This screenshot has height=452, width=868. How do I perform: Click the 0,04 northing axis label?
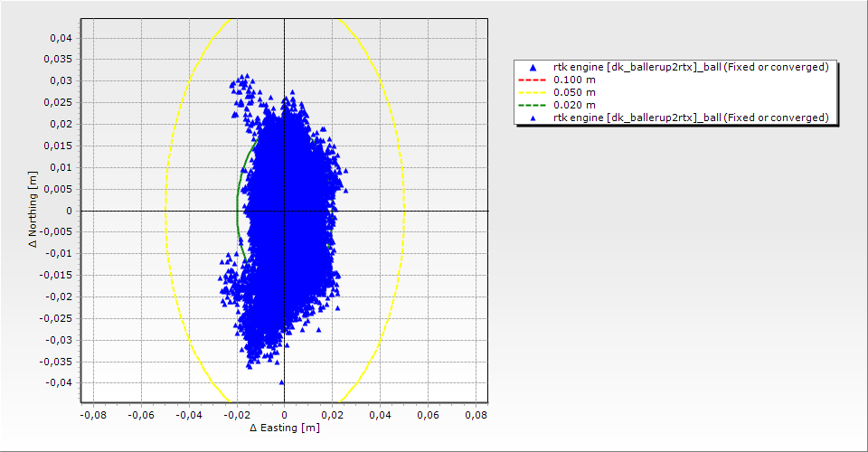coord(61,38)
